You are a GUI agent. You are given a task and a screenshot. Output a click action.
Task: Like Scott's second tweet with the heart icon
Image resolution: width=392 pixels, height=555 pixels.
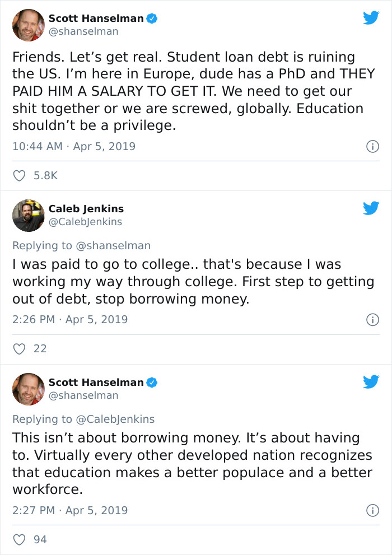click(18, 539)
